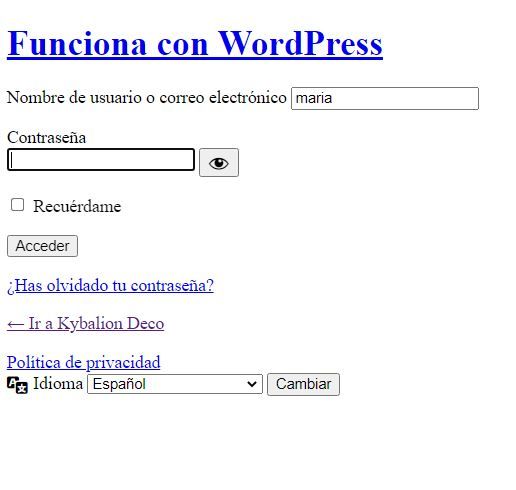Show password using the eye icon
The height and width of the screenshot is (490, 516).
click(x=219, y=163)
